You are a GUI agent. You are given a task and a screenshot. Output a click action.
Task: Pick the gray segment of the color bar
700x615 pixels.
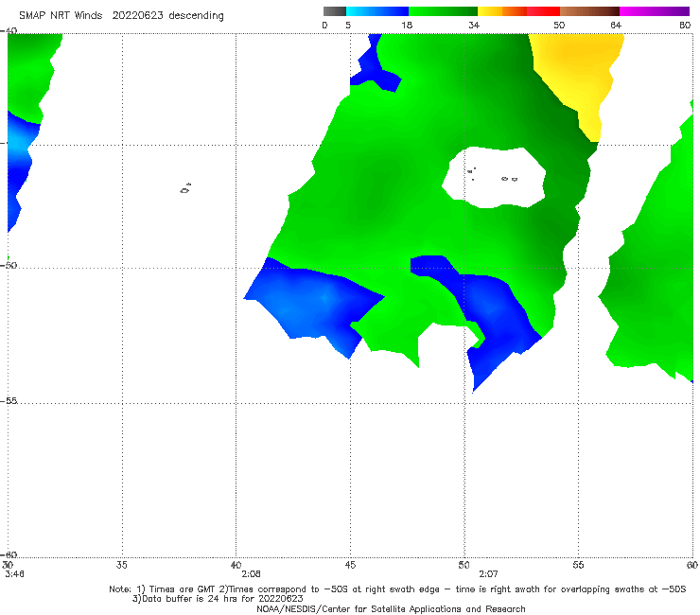point(335,11)
